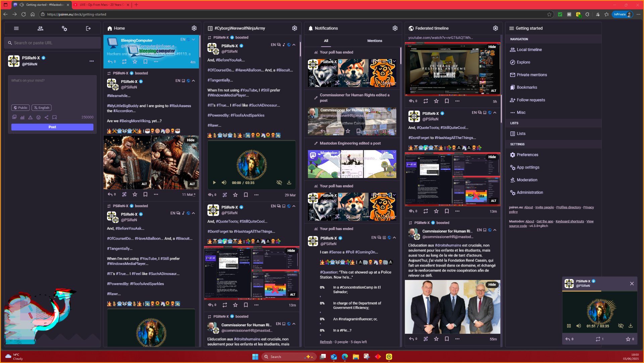The width and height of the screenshot is (644, 363).
Task: Open the Invite people link
Action: (x=544, y=207)
